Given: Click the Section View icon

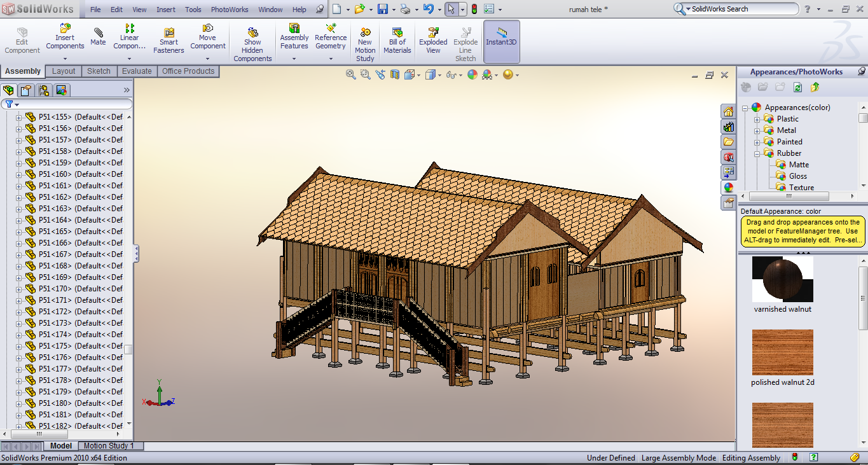Looking at the screenshot, I should click(x=395, y=74).
